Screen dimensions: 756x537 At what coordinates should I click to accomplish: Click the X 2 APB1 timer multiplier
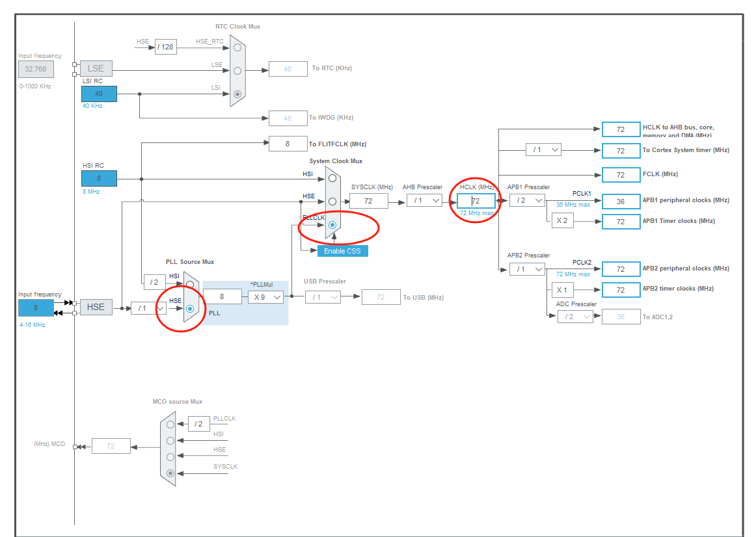click(562, 220)
